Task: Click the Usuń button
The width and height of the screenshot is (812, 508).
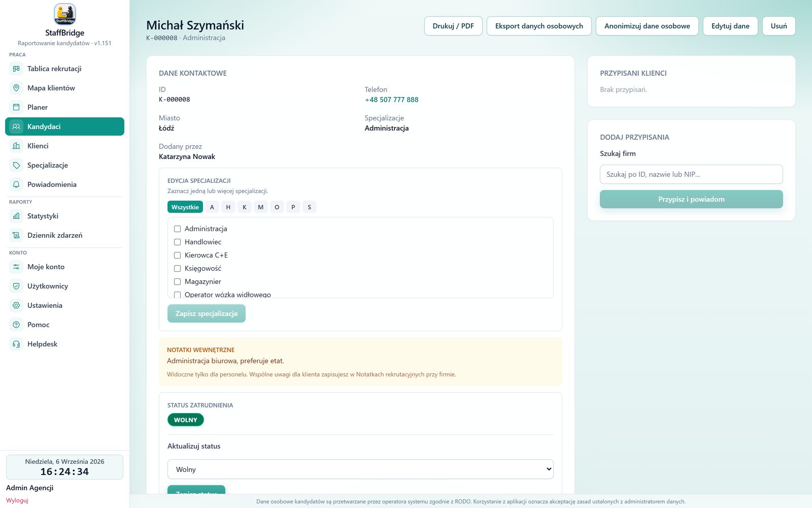Action: pos(779,26)
